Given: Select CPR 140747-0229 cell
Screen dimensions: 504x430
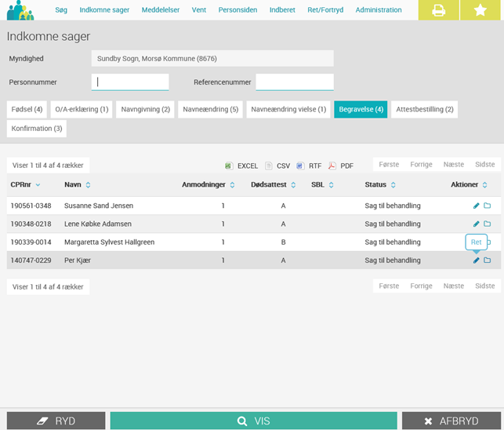Looking at the screenshot, I should (x=31, y=260).
